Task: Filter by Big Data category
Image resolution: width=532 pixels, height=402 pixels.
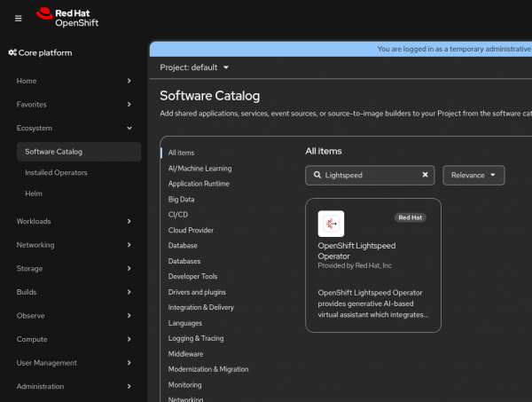Action: 181,200
